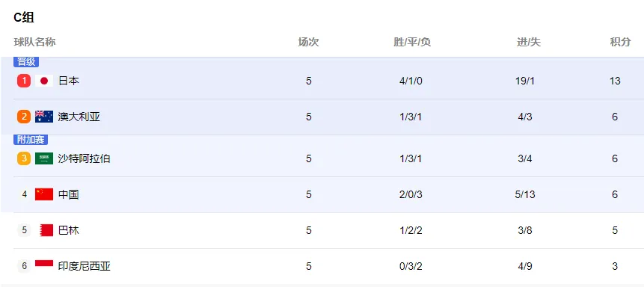Viewport: 644px width, 287px height.
Task: Select the 沙特阿拉伯 team name
Action: coord(85,158)
